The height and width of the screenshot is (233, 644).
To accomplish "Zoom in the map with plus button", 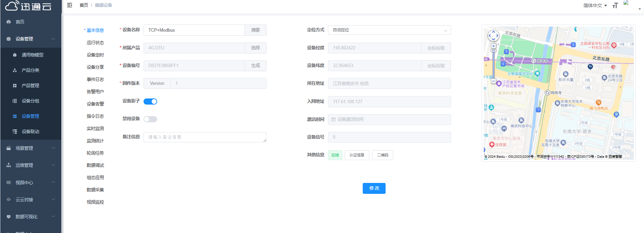I will tap(493, 46).
